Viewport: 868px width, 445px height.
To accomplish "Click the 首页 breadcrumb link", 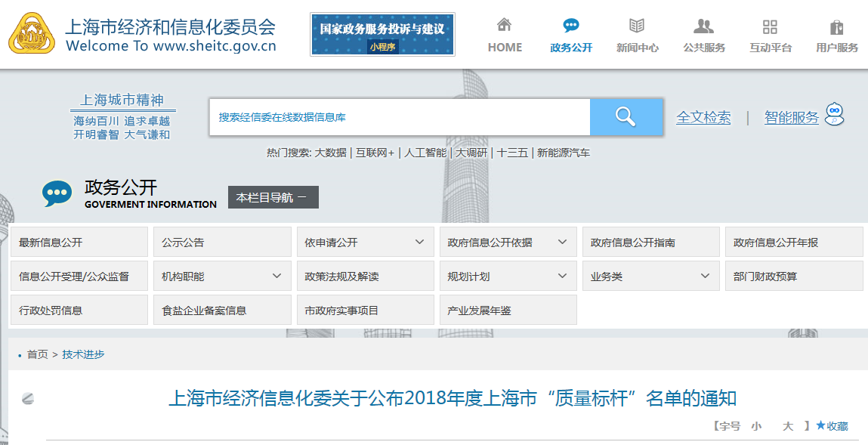I will [x=37, y=354].
